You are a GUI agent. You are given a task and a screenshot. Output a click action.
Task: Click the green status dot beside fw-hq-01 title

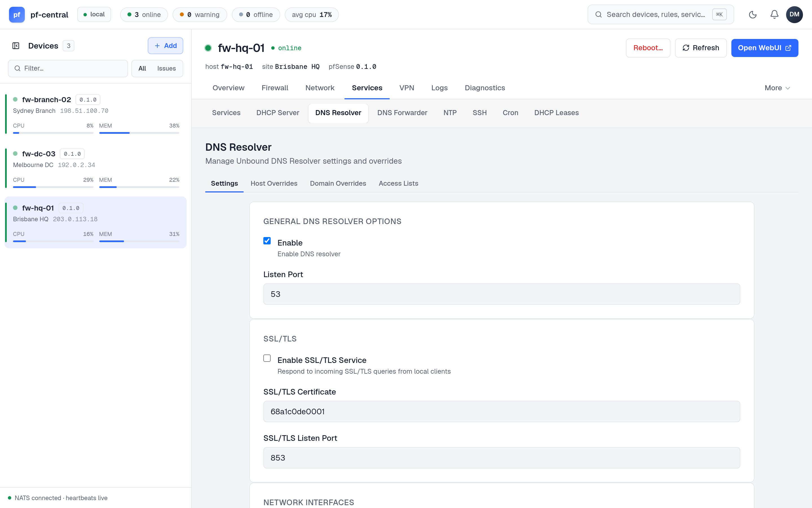coord(208,48)
